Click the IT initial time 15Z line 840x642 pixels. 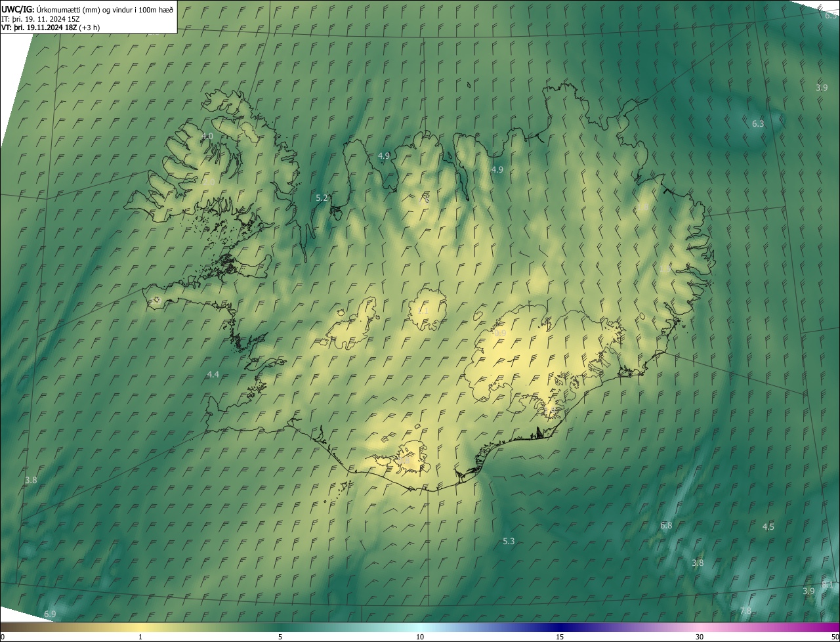click(41, 19)
